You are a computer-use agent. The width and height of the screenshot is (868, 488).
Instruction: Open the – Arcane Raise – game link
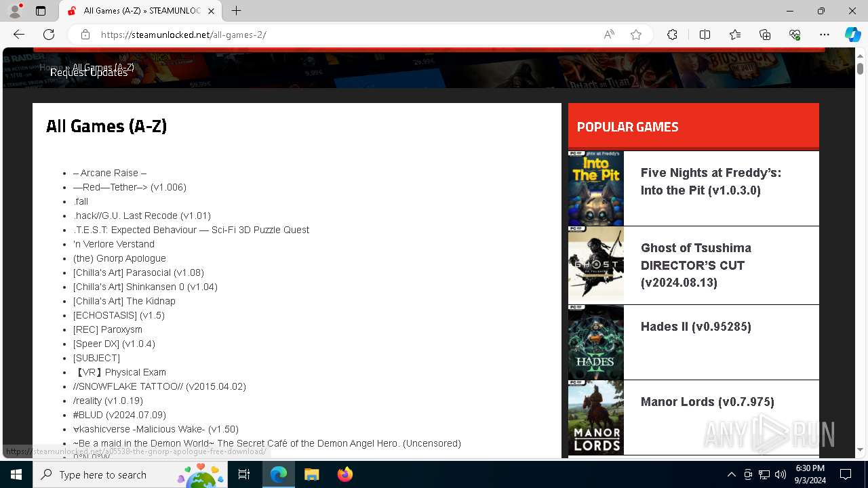[110, 173]
